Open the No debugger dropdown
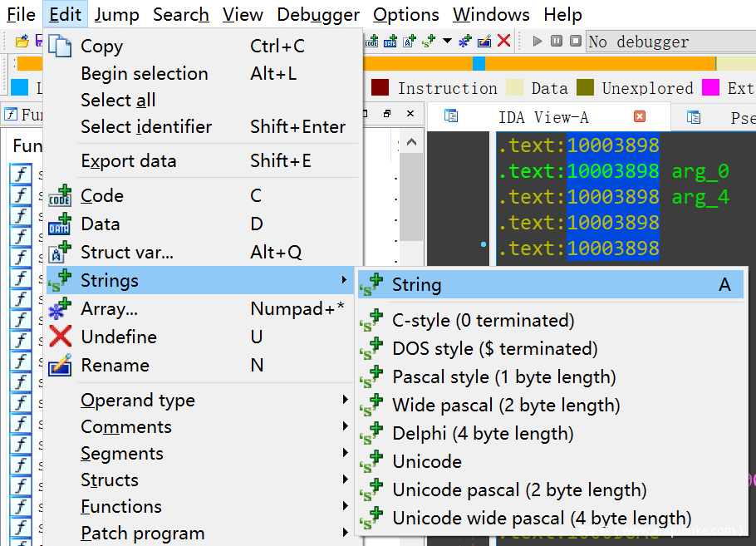Image resolution: width=756 pixels, height=546 pixels. 669,41
